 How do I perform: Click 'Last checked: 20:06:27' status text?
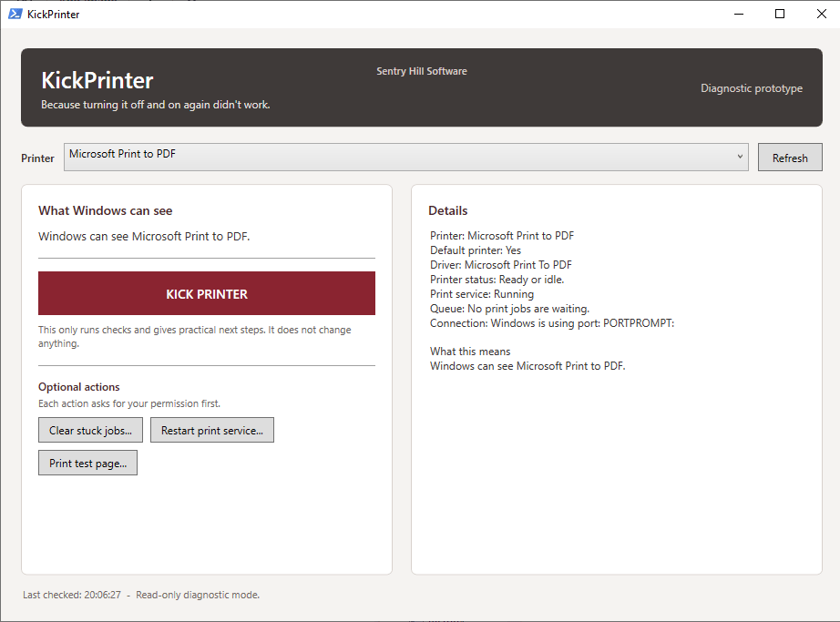(x=72, y=595)
